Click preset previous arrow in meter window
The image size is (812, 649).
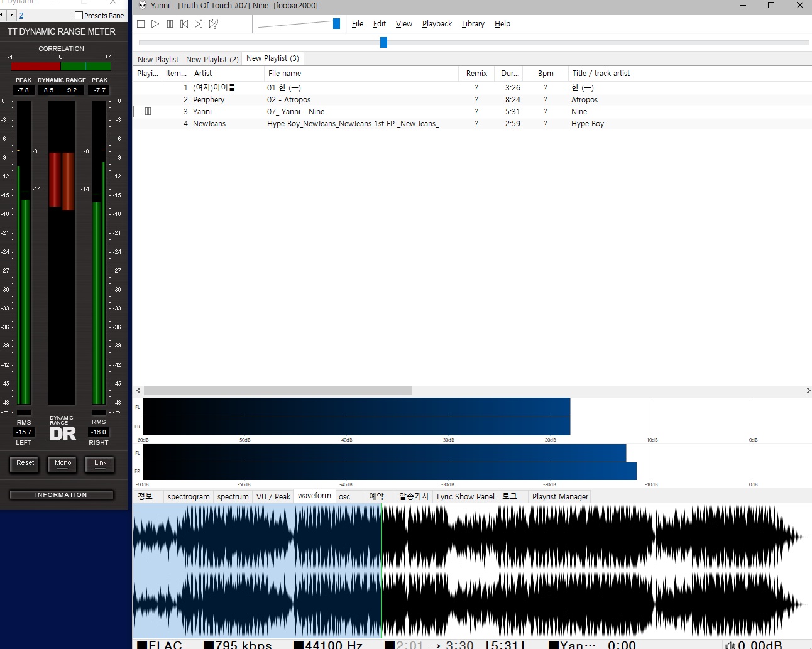pos(3,15)
